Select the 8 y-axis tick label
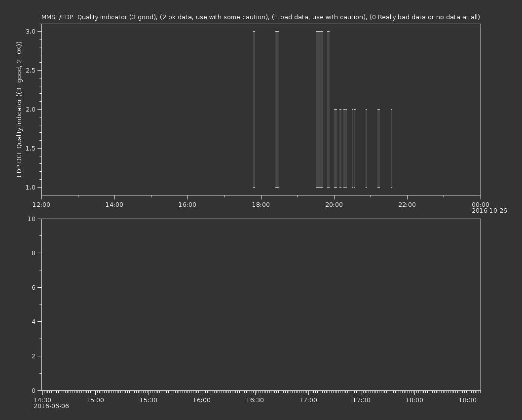This screenshot has width=522, height=420. [x=34, y=253]
